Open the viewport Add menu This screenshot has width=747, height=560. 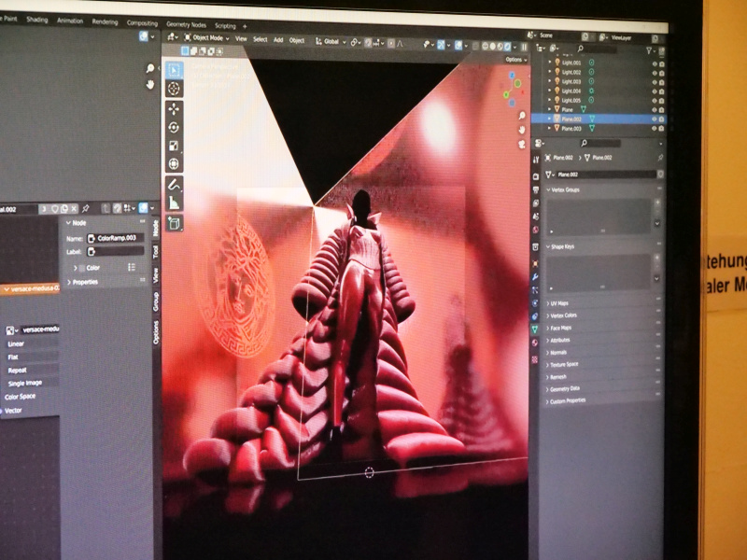coord(278,40)
